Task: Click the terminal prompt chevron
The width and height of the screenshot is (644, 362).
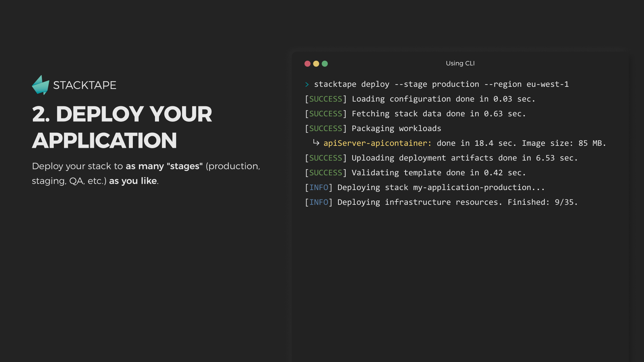Action: pyautogui.click(x=307, y=84)
